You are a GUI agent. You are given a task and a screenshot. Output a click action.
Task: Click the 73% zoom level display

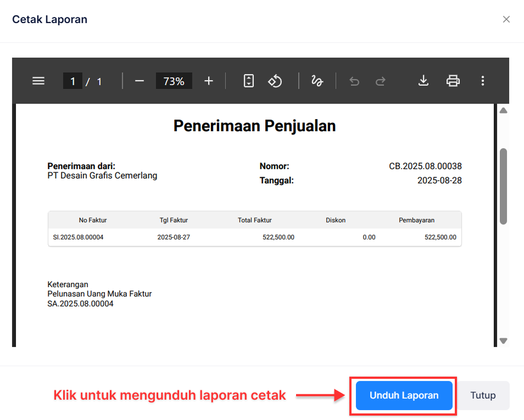174,81
